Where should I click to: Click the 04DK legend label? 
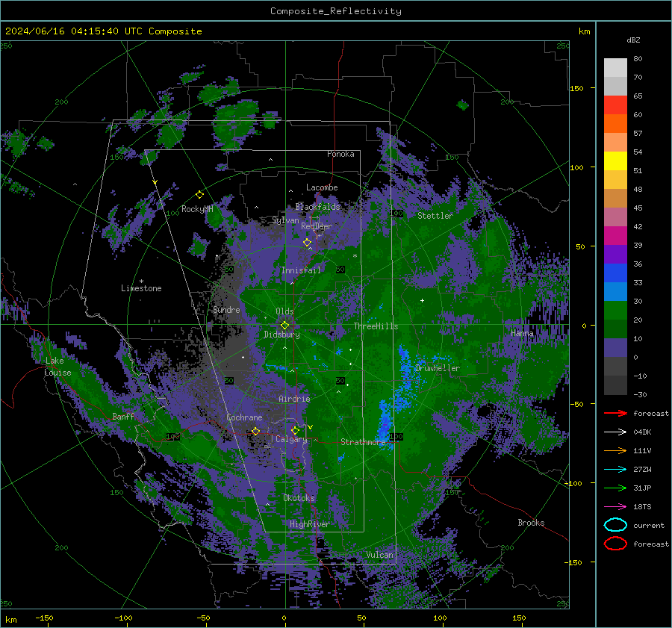642,432
